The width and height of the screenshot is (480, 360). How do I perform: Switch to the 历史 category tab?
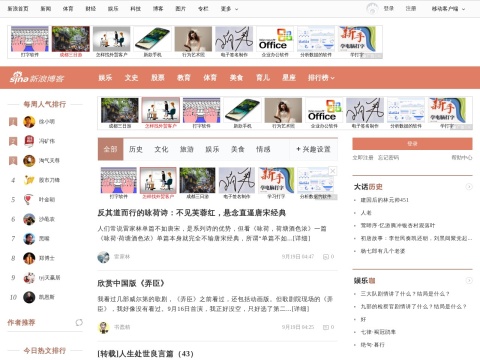[136, 149]
